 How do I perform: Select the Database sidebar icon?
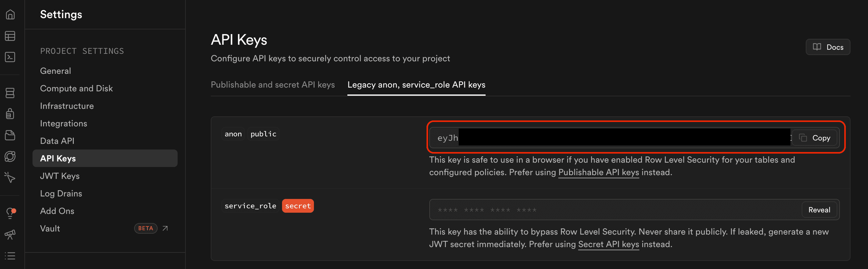(10, 93)
